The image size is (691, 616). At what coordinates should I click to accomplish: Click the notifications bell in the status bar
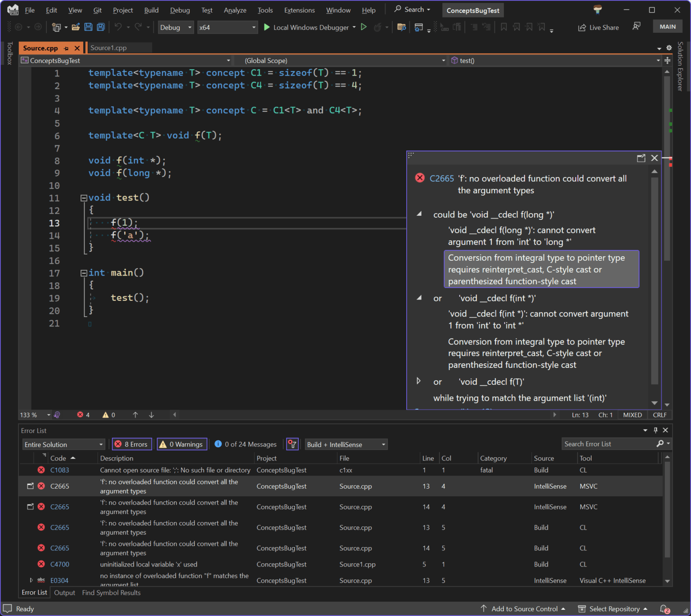(x=665, y=608)
